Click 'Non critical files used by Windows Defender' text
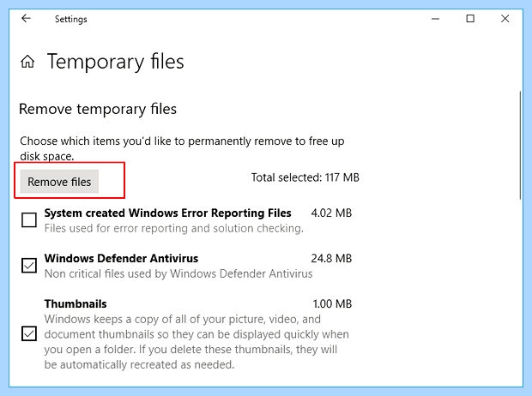Screen dimensions: 532x396 pos(178,273)
